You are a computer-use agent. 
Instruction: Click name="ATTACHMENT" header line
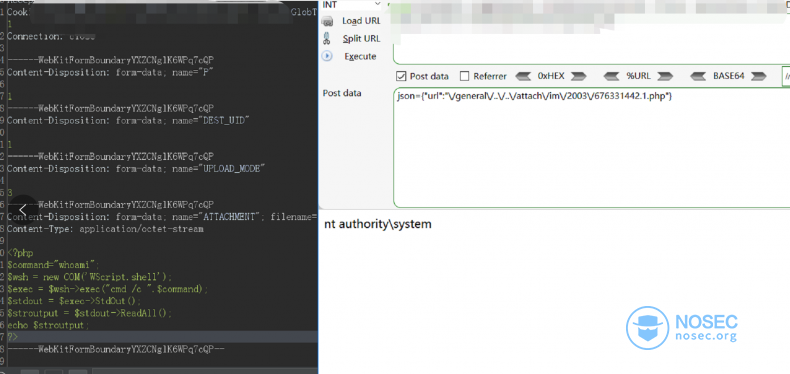(162, 217)
